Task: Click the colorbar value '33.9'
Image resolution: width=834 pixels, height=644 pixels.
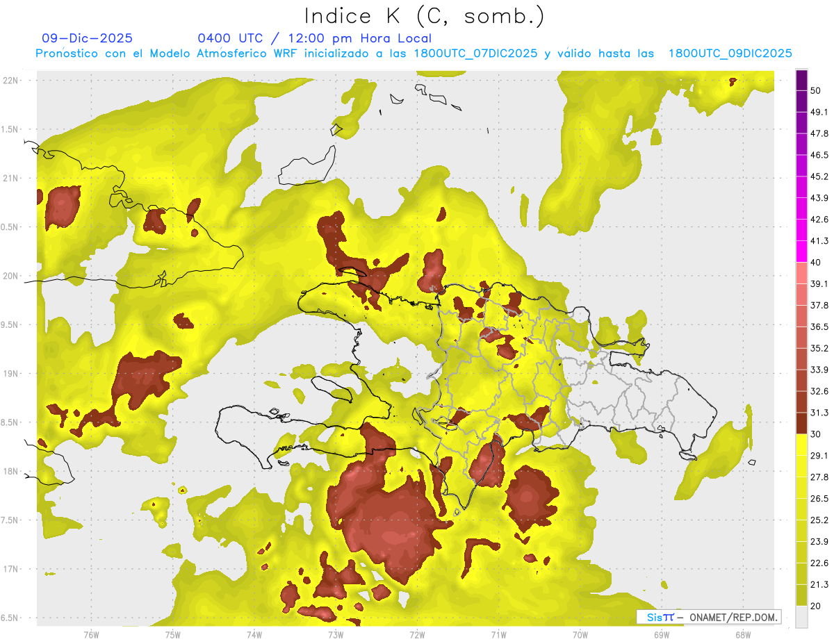Action: [x=819, y=370]
